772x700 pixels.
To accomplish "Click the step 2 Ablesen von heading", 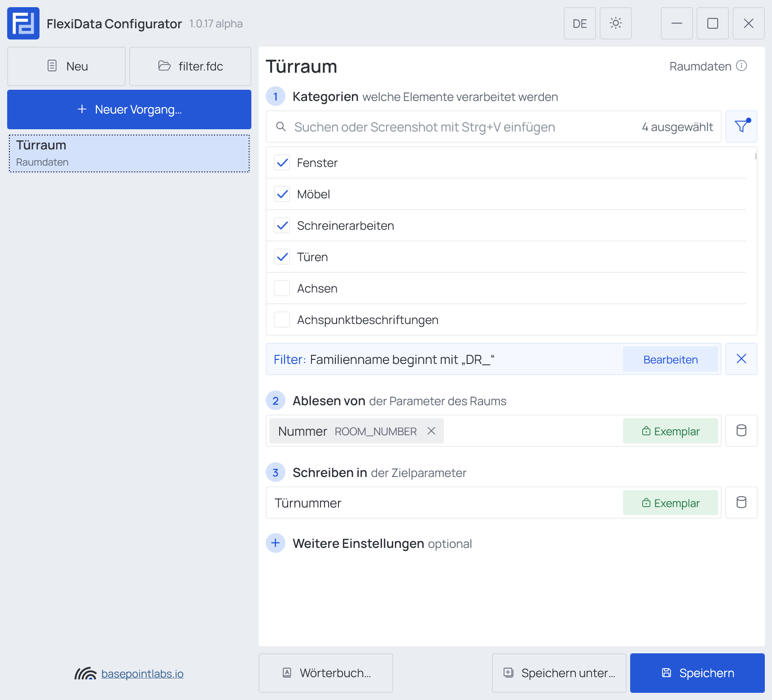I will click(329, 401).
